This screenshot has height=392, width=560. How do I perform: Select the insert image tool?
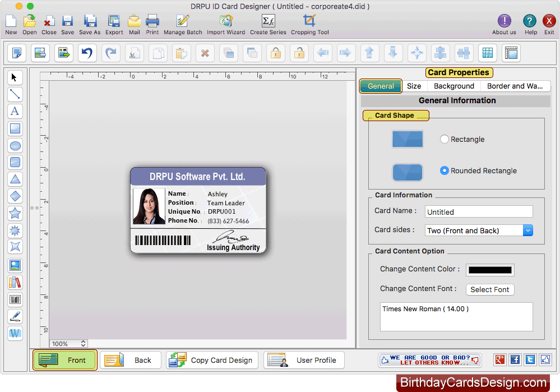[x=15, y=265]
